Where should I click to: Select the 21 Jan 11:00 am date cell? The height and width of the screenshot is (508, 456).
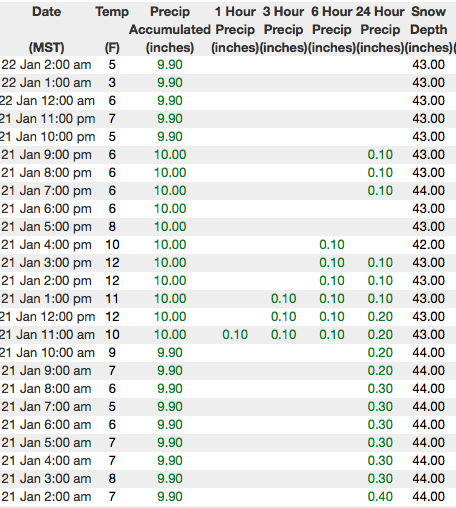point(47,335)
